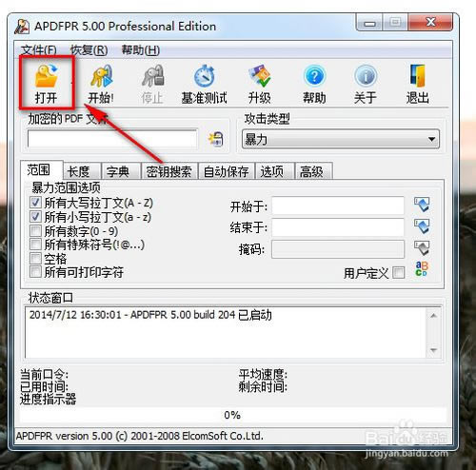Screen dimensions: 476x470
Task: Click status bar text 'APDFPR version 5.00'
Action: click(x=64, y=436)
